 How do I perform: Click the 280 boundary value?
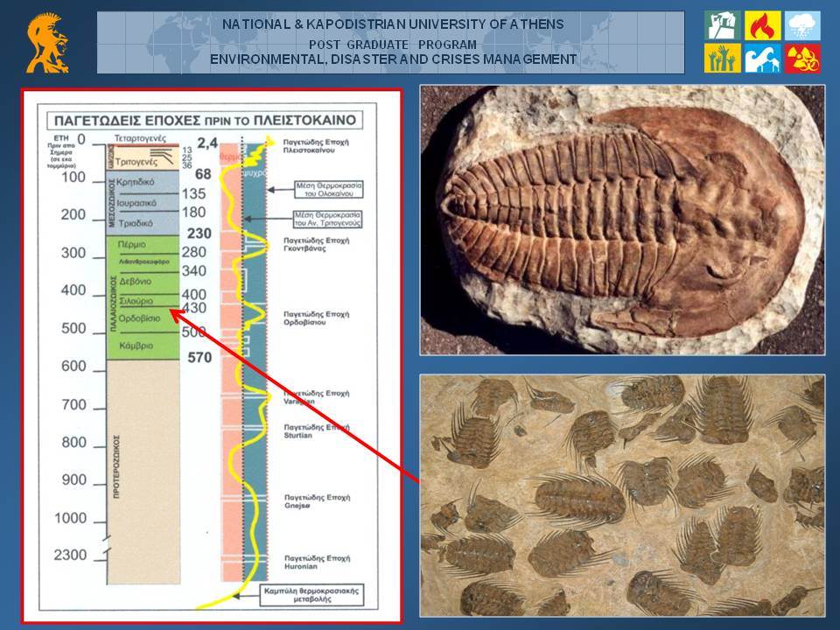point(193,252)
